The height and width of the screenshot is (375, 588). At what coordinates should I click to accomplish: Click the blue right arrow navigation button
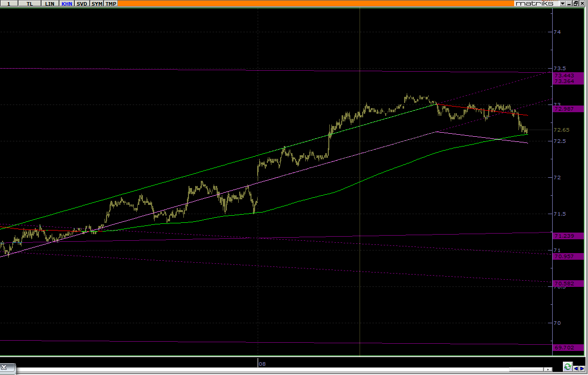pos(582,369)
